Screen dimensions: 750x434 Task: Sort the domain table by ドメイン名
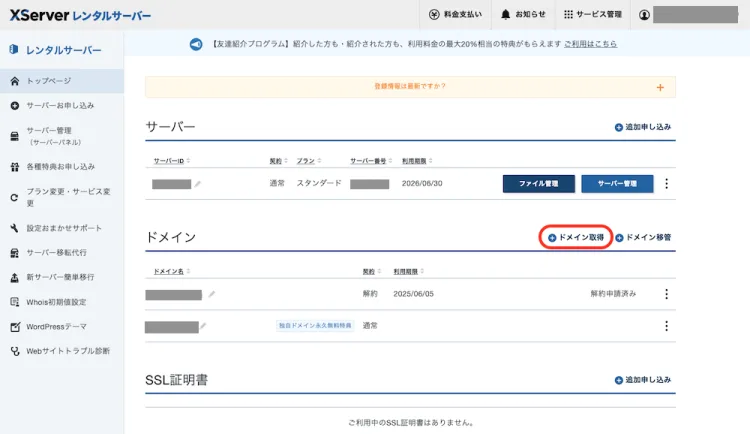pos(172,271)
